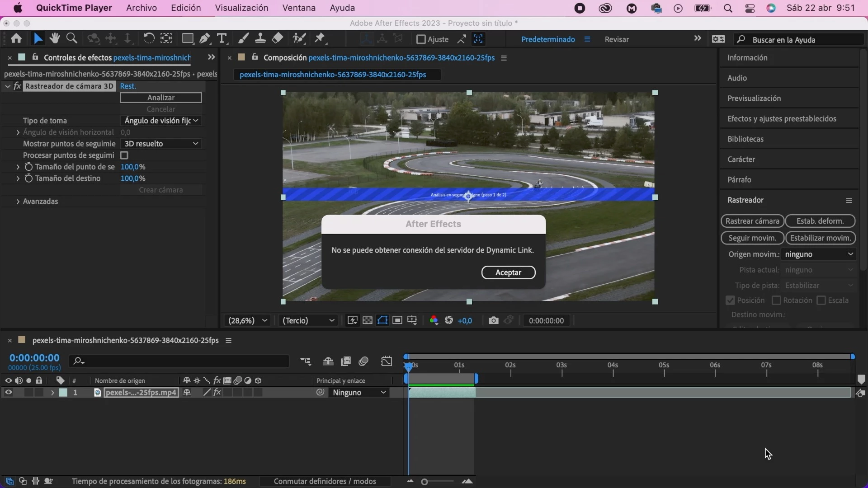Take a snapshot with camera icon
Viewport: 868px width, 488px height.
point(493,320)
